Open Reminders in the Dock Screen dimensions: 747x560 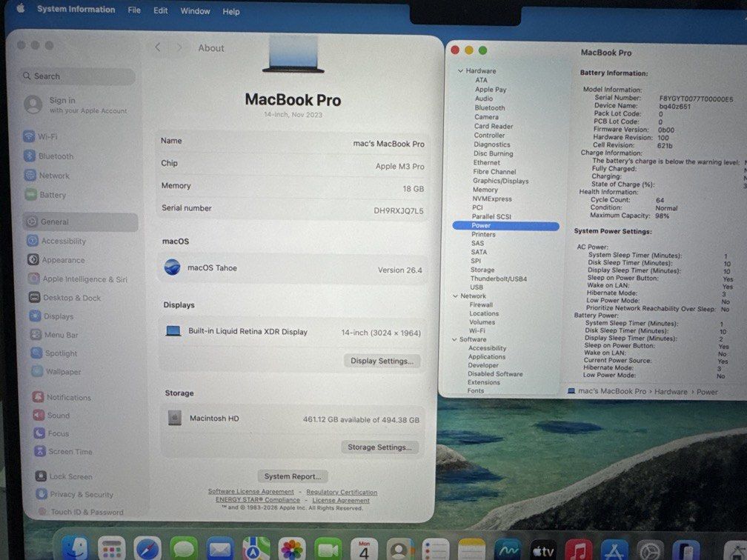(436, 550)
